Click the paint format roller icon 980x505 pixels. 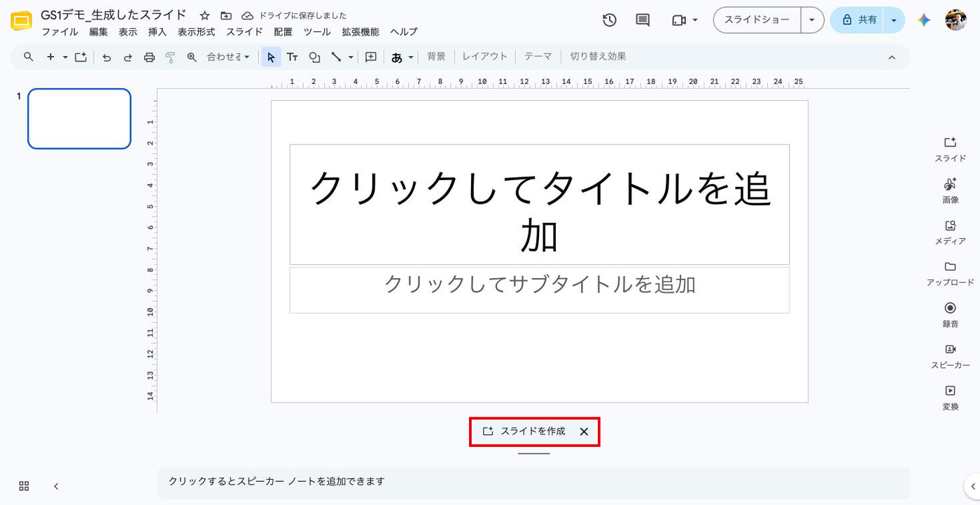pyautogui.click(x=170, y=57)
